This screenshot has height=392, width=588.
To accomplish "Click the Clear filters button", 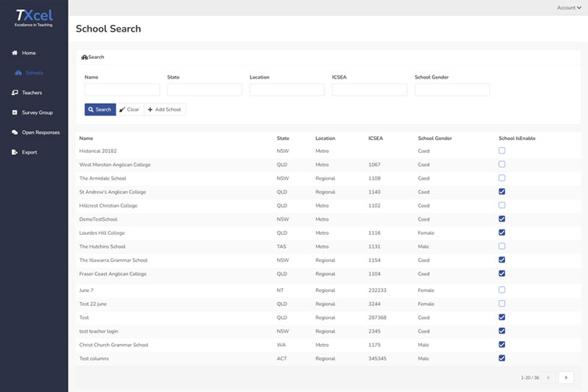I will [x=129, y=110].
